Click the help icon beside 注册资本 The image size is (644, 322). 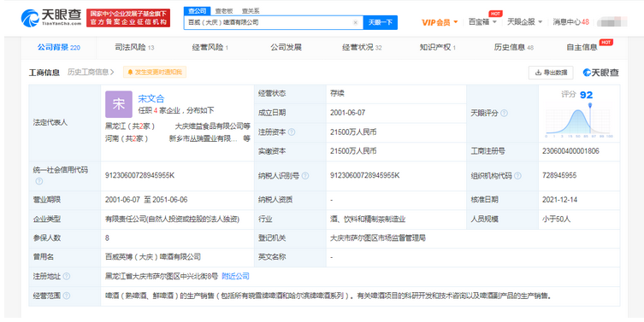click(291, 132)
